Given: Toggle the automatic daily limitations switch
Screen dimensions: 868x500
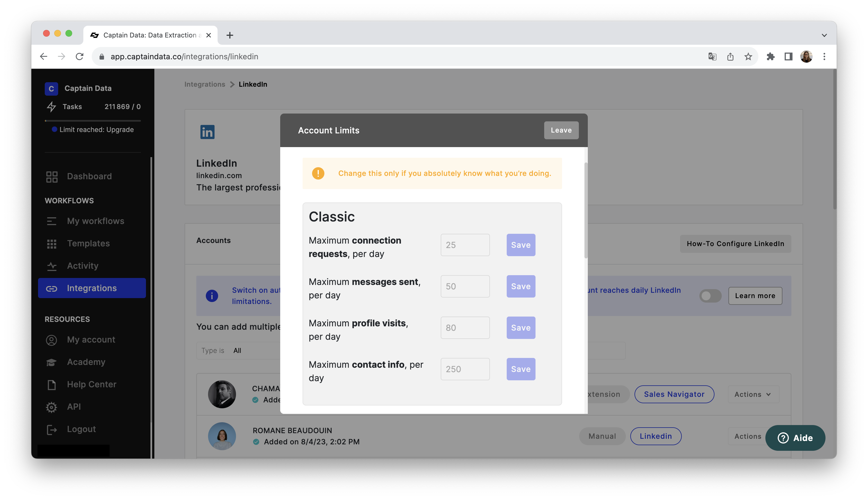Looking at the screenshot, I should tap(710, 296).
